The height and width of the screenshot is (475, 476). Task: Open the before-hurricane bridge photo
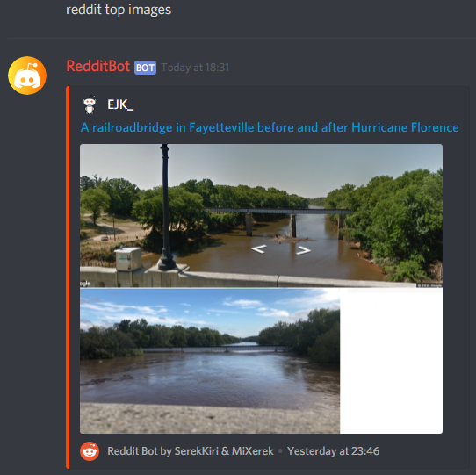261,215
